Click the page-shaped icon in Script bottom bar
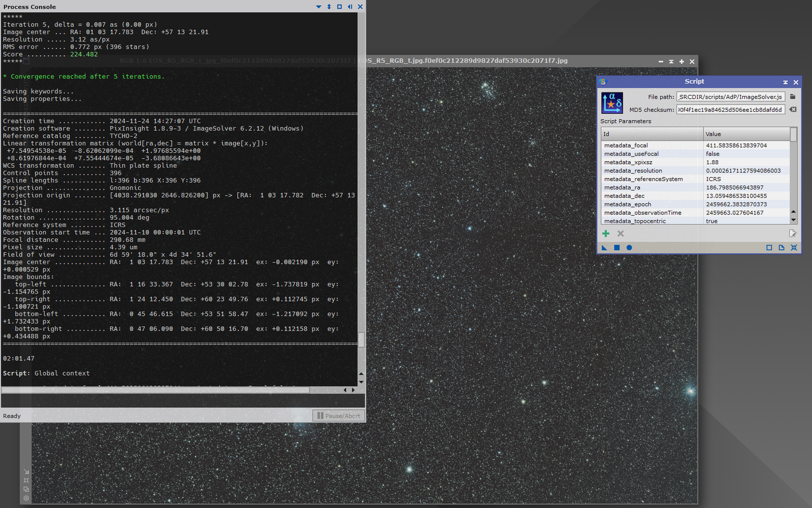 [x=781, y=248]
